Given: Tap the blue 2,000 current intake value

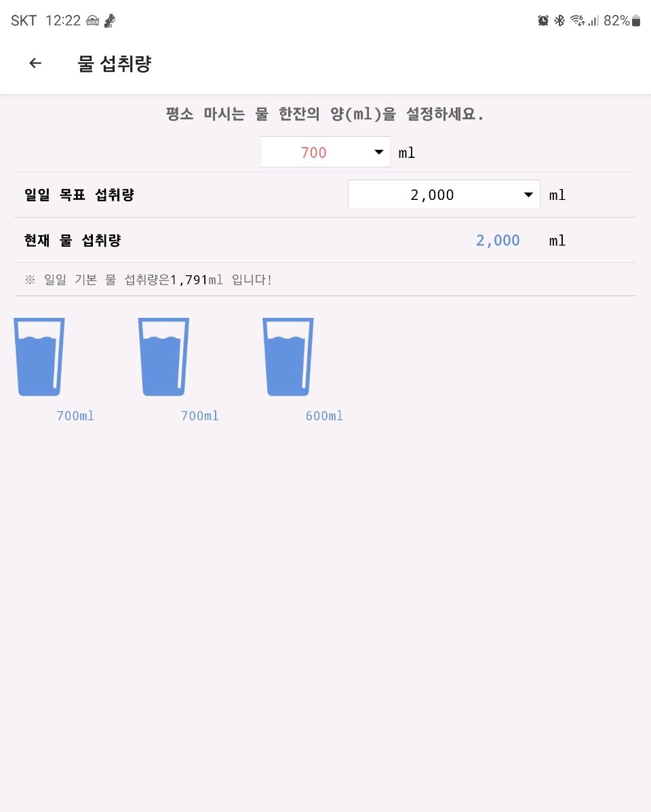Looking at the screenshot, I should coord(498,241).
